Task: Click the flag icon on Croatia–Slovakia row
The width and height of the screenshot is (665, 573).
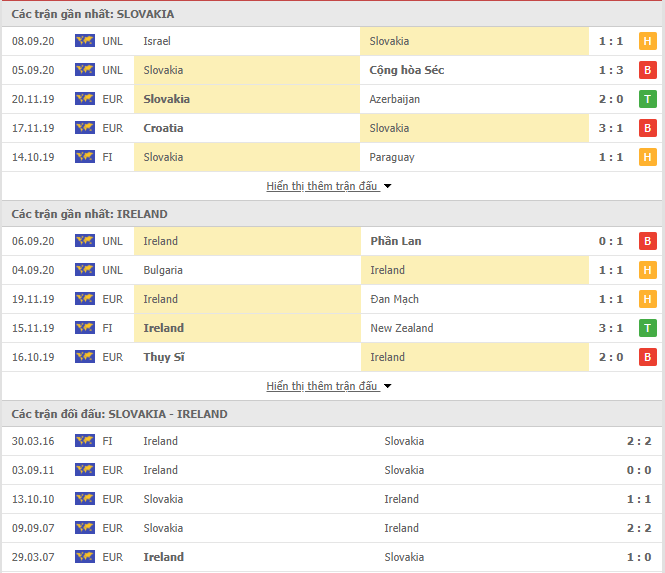Action: (x=85, y=128)
